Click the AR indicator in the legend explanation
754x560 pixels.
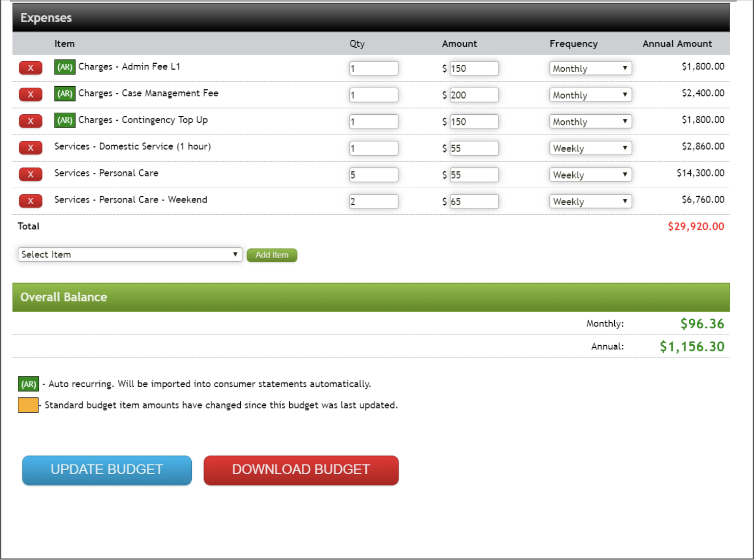pos(29,384)
